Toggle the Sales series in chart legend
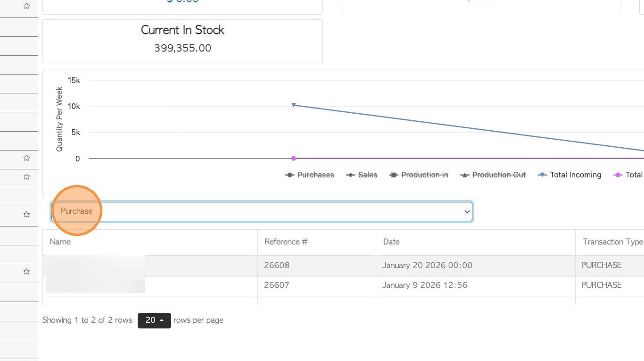The height and width of the screenshot is (361, 644). [x=367, y=175]
